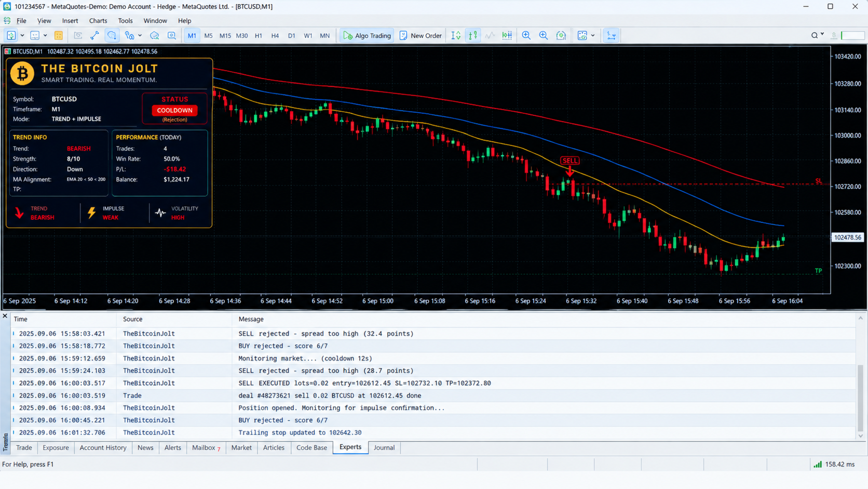Expand the templates dropdown arrow
868x489 pixels.
(x=593, y=35)
